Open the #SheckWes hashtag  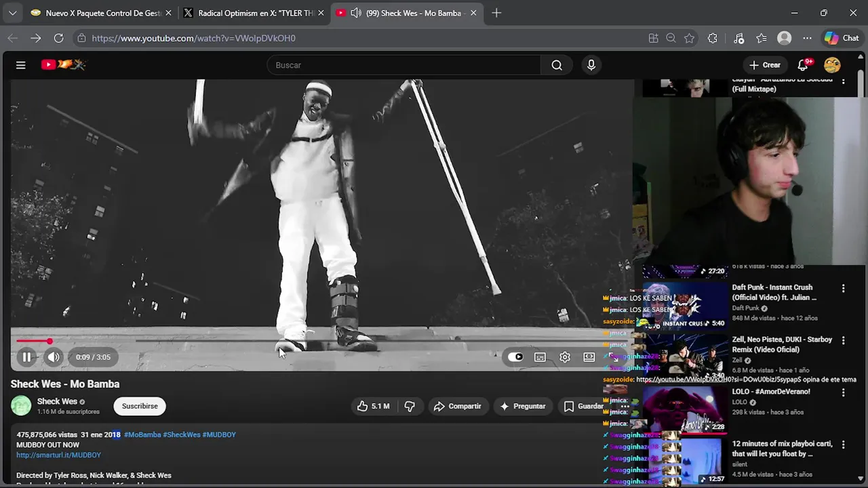182,434
